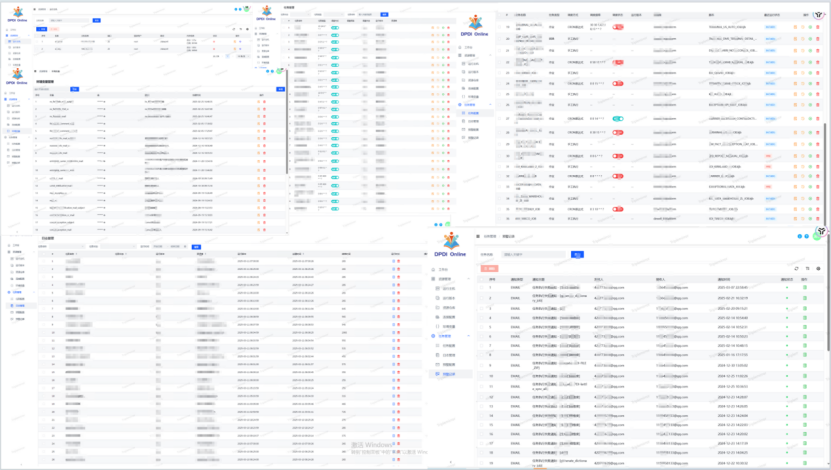Enable the red schedule switch in job row 28

[x=617, y=132]
